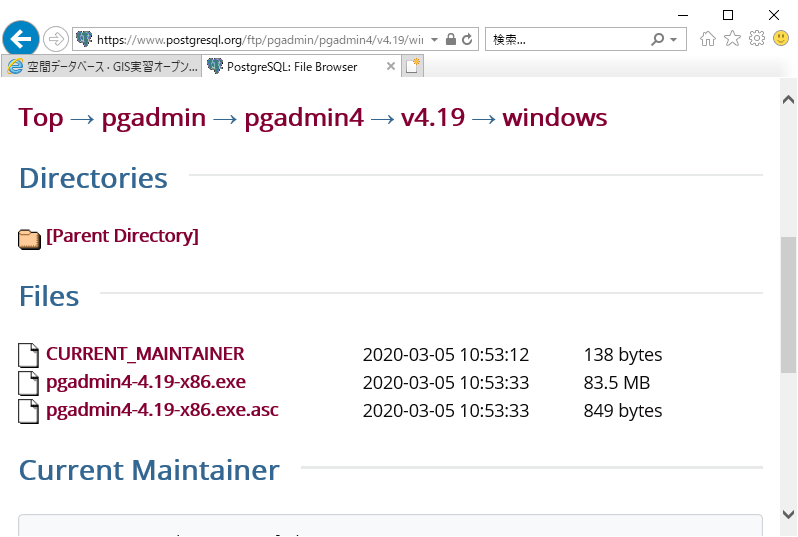Click the Parent Directory folder icon
Screen dimensions: 798x537
tap(29, 239)
